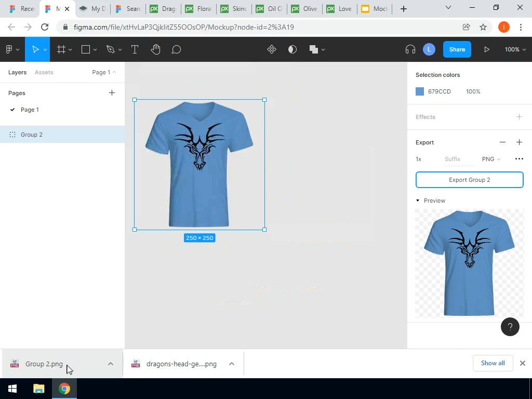Image resolution: width=532 pixels, height=399 pixels.
Task: Click the Share button
Action: (457, 49)
